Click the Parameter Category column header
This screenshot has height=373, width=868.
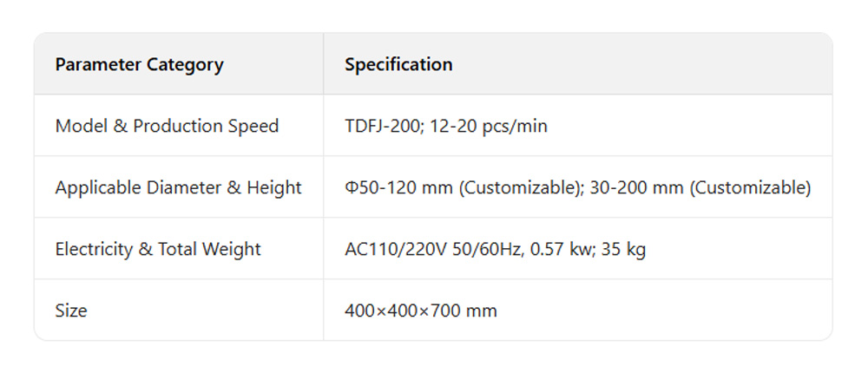click(139, 64)
